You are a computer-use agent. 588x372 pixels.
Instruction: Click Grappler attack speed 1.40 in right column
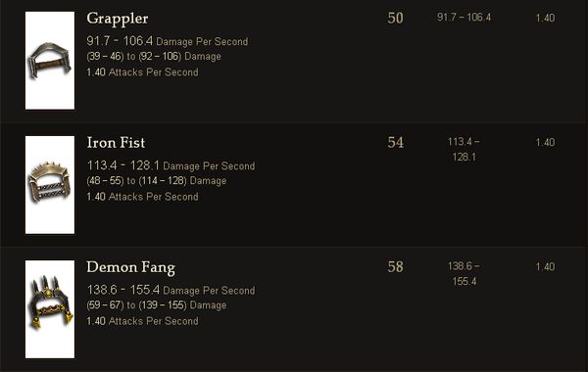[x=545, y=18]
